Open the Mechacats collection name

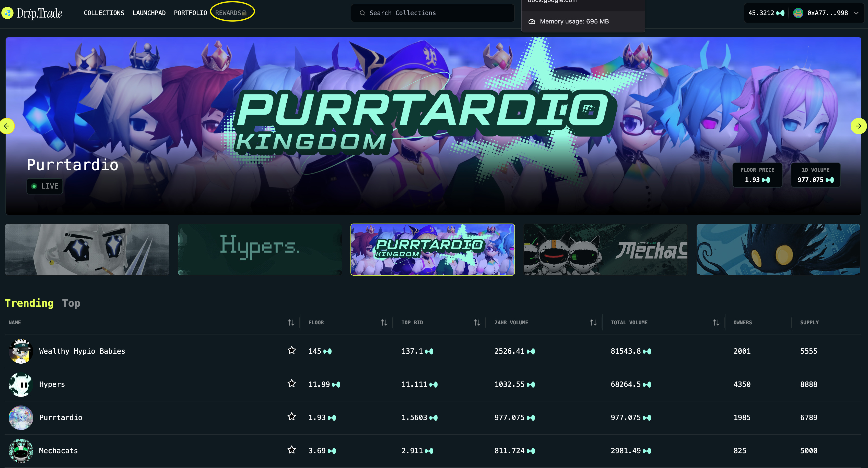coord(58,451)
